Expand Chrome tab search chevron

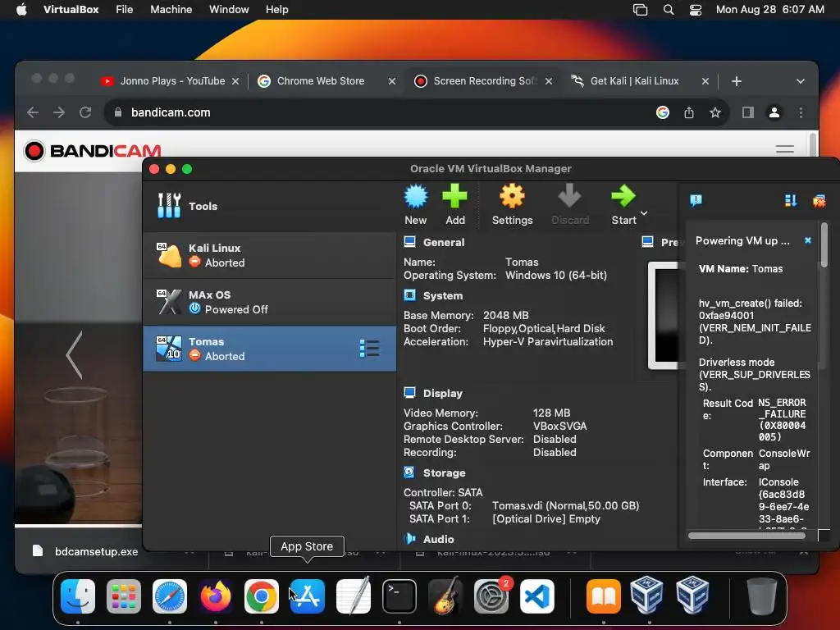[801, 81]
